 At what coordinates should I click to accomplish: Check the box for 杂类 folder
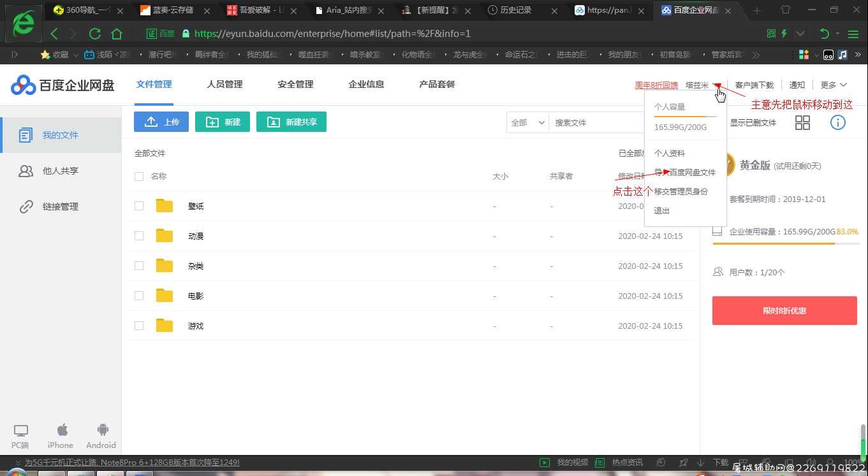coord(139,266)
